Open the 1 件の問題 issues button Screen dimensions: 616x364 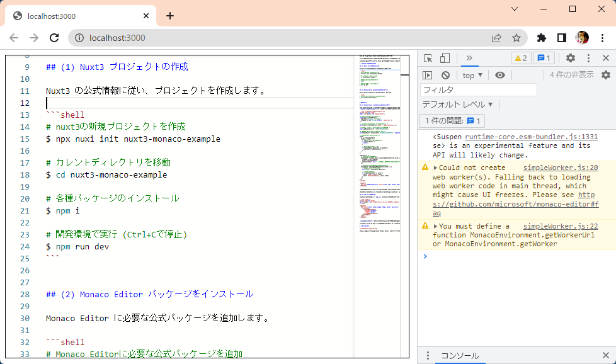point(452,120)
